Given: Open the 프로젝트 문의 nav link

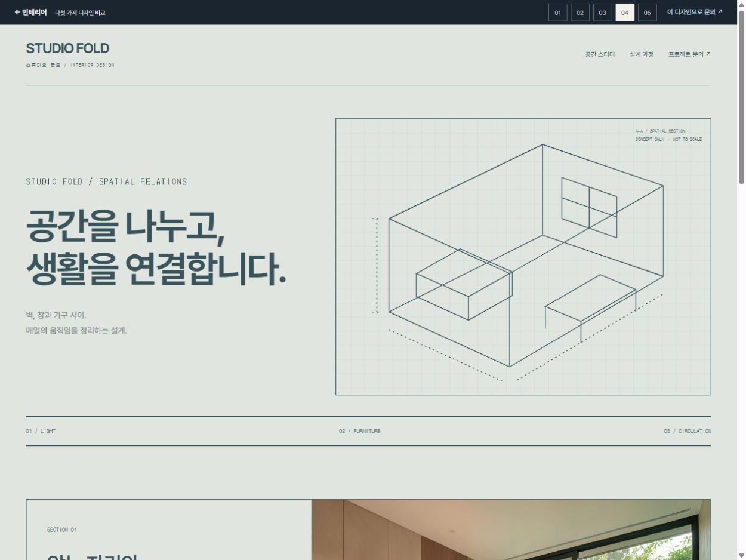Looking at the screenshot, I should click(689, 54).
